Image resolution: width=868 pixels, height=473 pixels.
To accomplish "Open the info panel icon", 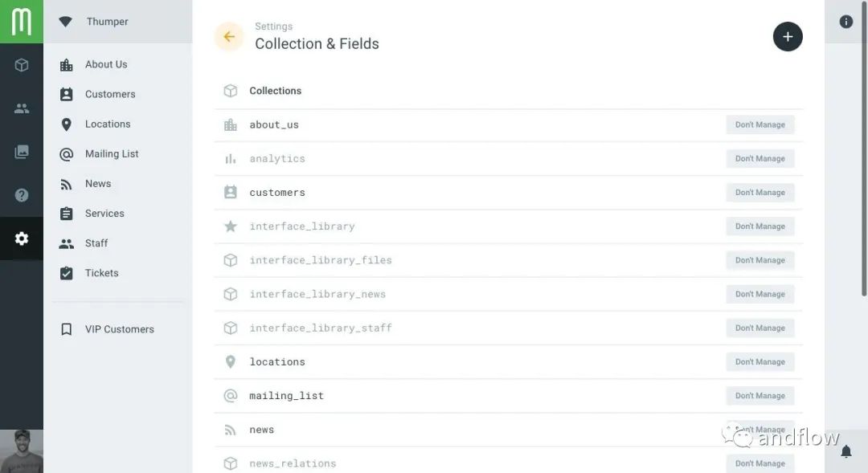I will pos(845,22).
